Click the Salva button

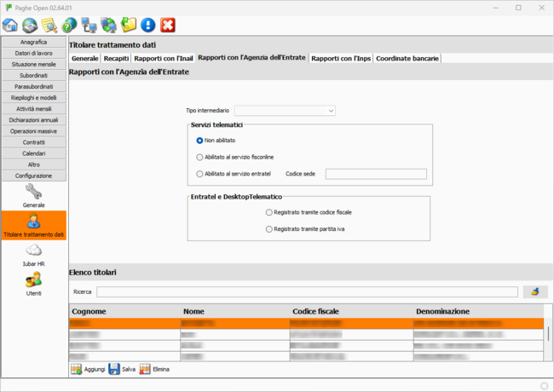(x=122, y=370)
